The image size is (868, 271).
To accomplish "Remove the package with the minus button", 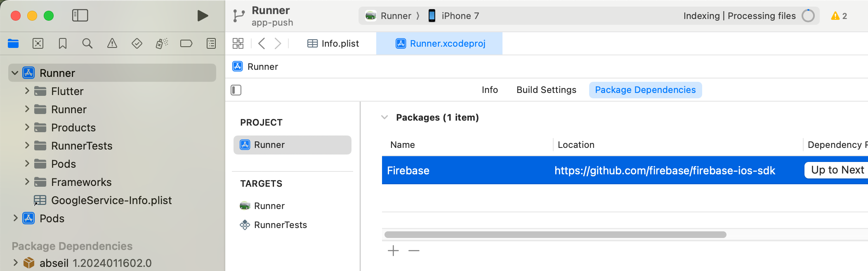I will 414,251.
